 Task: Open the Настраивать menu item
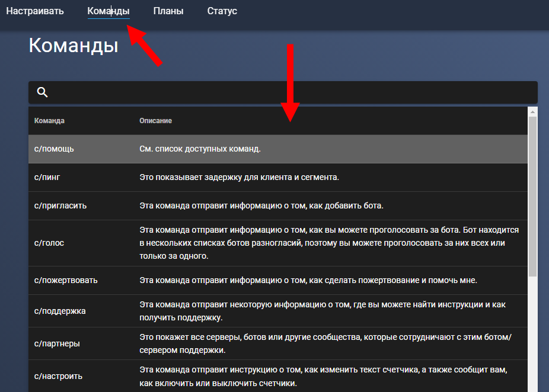(35, 11)
